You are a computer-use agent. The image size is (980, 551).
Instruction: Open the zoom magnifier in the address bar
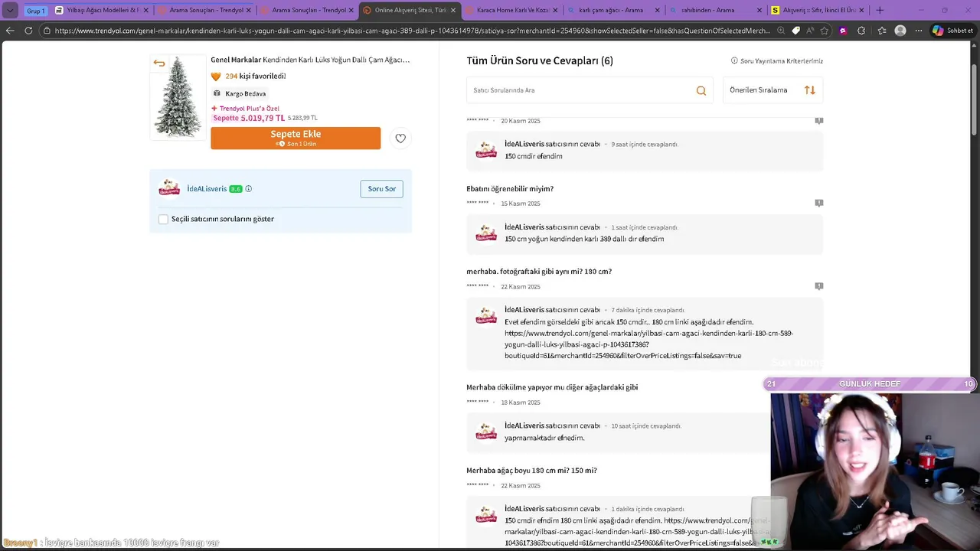780,31
